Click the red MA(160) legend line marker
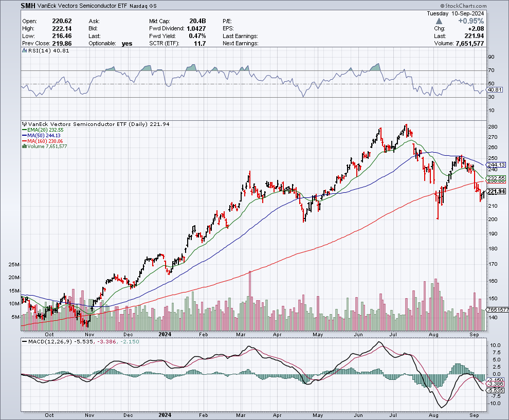 tap(24, 141)
